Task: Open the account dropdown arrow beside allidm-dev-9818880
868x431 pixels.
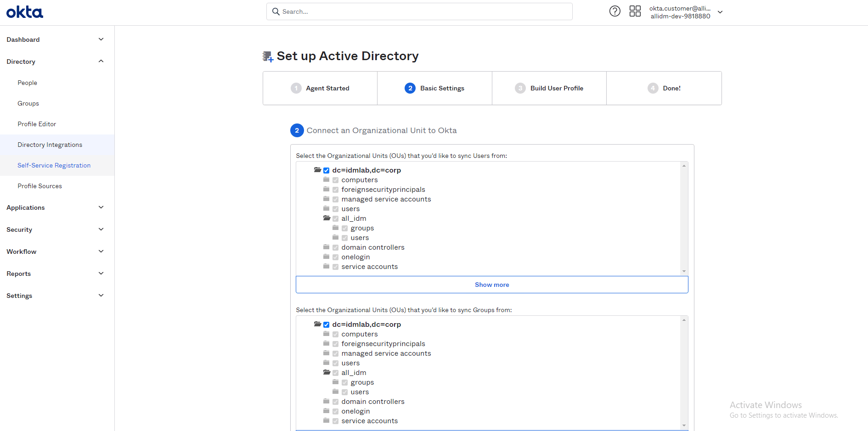Action: (720, 12)
